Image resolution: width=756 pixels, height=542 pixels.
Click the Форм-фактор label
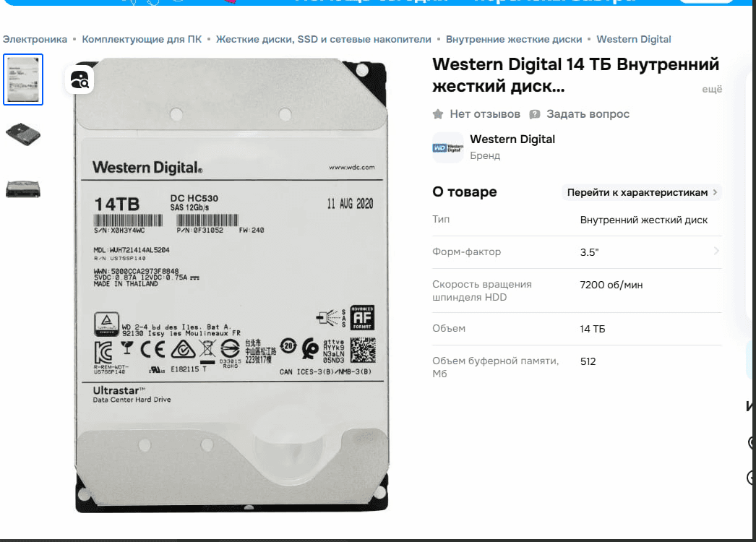coord(466,251)
